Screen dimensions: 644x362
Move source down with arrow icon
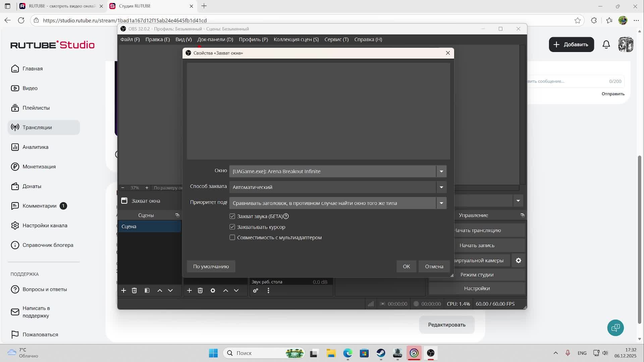click(x=236, y=291)
